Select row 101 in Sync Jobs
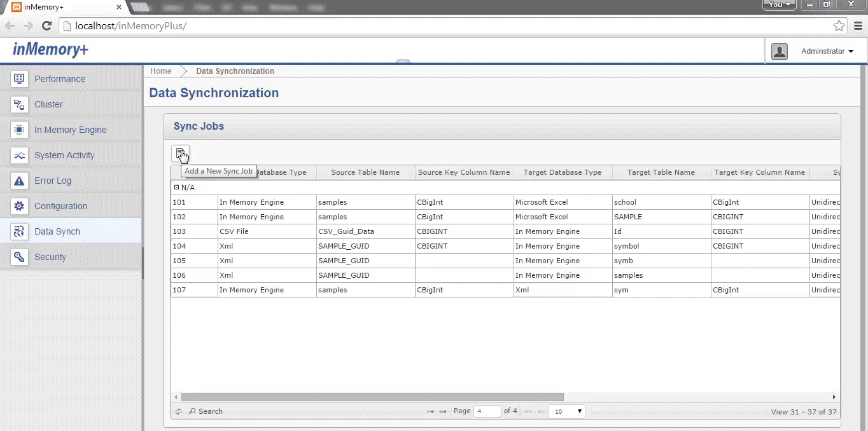The height and width of the screenshot is (431, 868). [505, 202]
